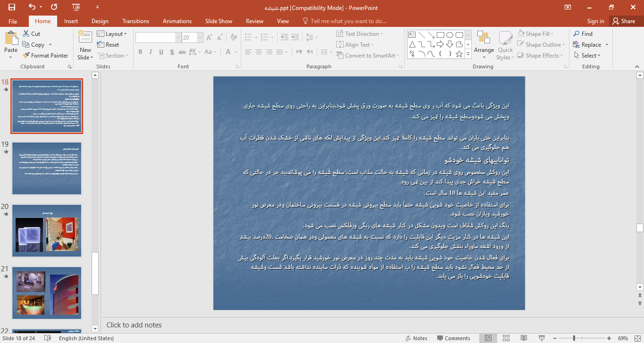Viewport: 644px width, 343px height.
Task: Click the zoom slider handle
Action: 574,338
